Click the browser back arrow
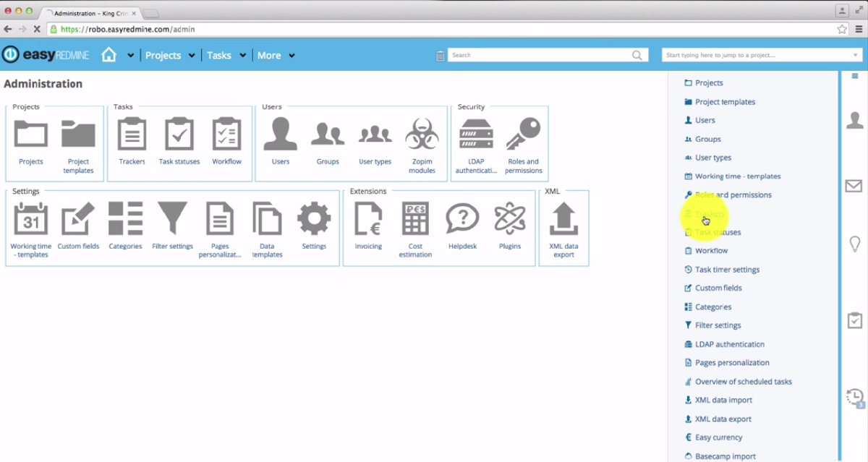 point(8,30)
